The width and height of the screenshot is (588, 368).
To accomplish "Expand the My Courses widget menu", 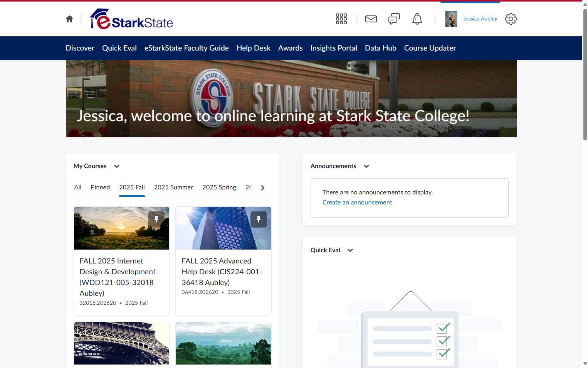I will click(x=117, y=166).
